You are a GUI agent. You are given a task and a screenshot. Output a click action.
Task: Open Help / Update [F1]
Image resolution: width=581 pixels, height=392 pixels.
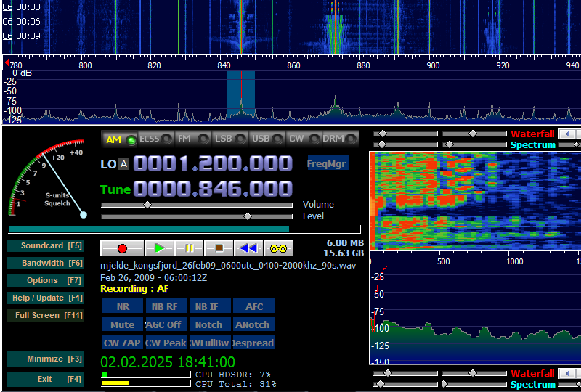click(x=46, y=298)
